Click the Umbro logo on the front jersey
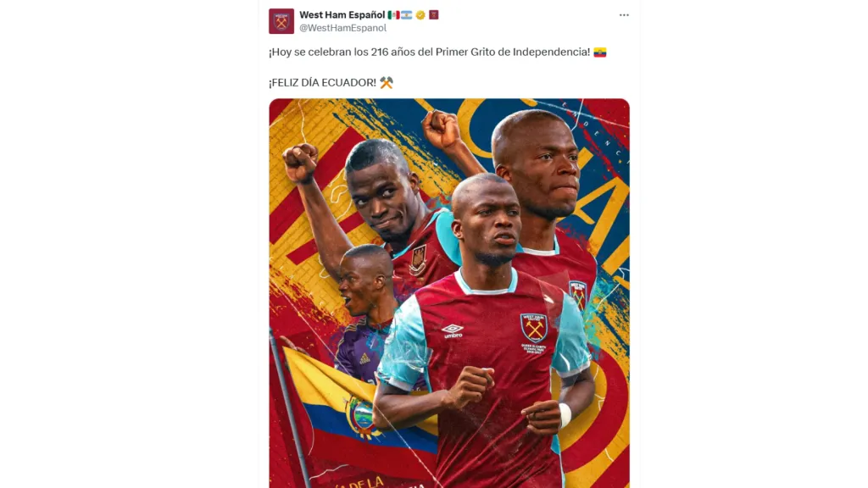Viewport: 868px width, 488px height. (x=453, y=331)
